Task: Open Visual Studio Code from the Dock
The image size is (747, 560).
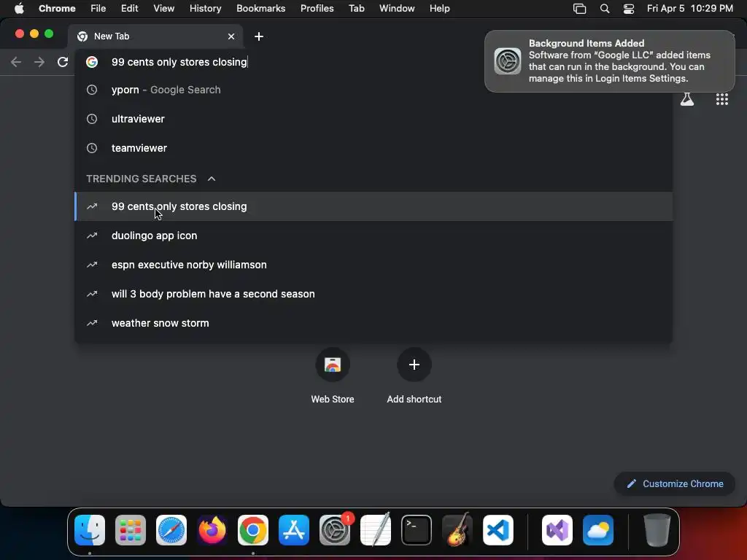Action: [498, 530]
